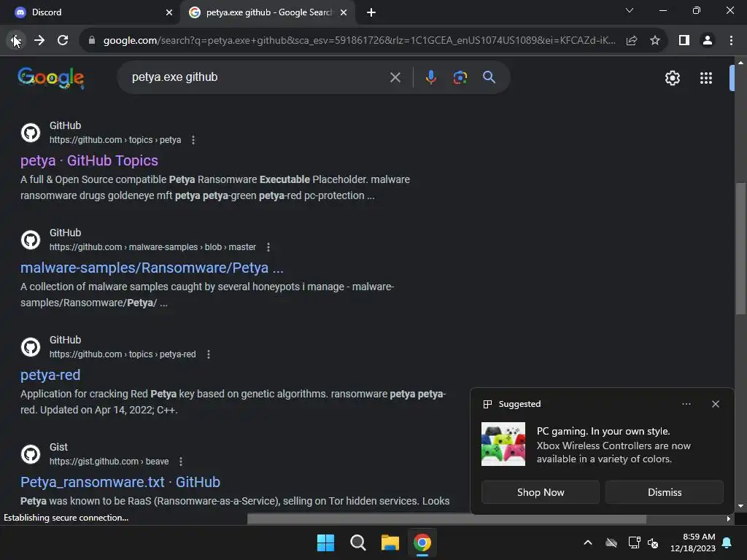The width and height of the screenshot is (747, 560).
Task: Click the horizontal page scrollbar
Action: click(x=446, y=518)
